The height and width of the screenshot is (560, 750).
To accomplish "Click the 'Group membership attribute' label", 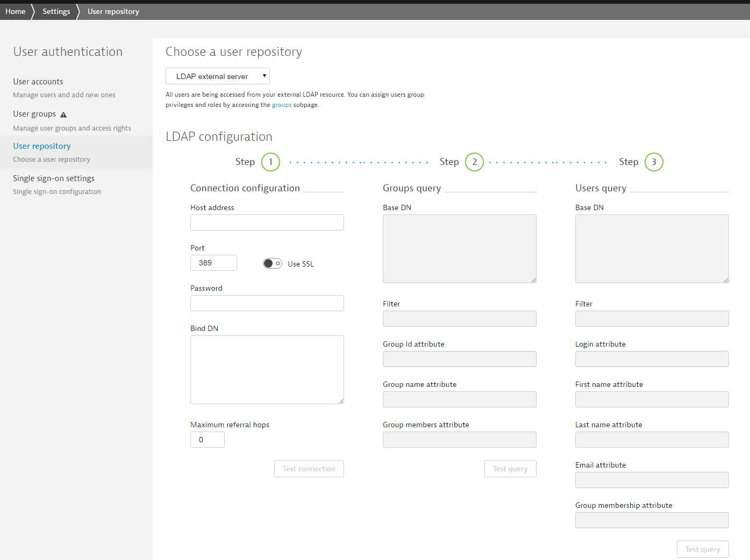I will point(624,505).
